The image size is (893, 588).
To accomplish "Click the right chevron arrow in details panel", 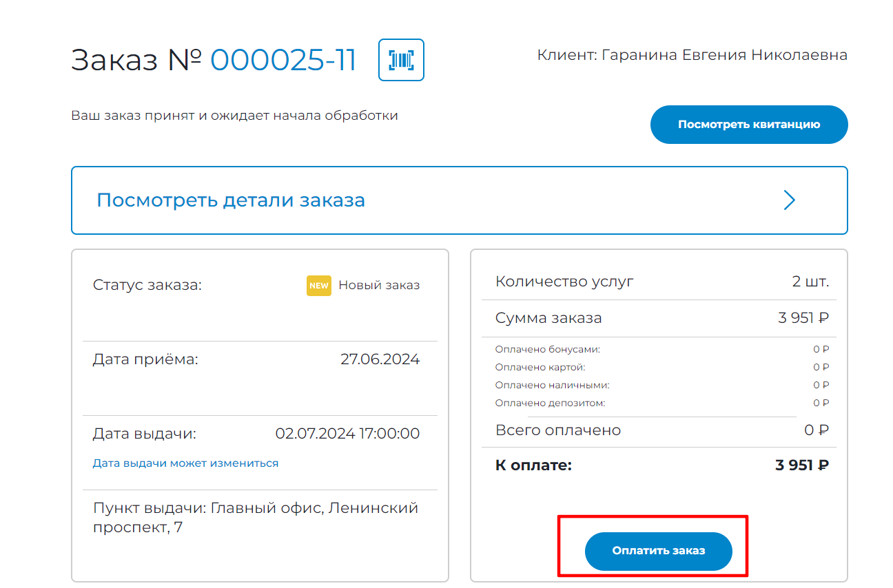I will pos(789,200).
